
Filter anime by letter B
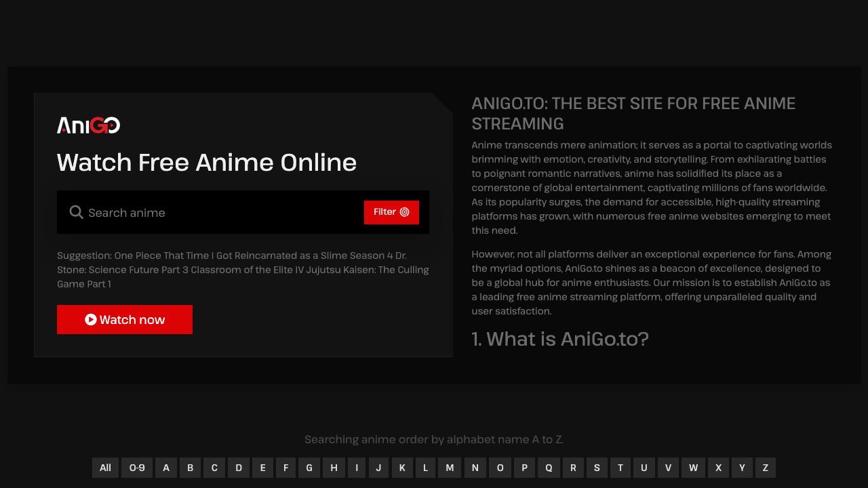point(191,468)
